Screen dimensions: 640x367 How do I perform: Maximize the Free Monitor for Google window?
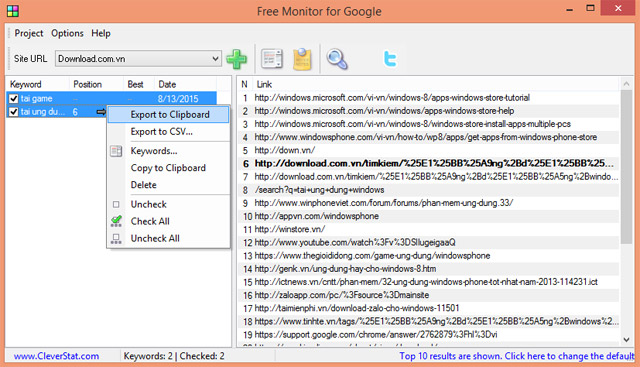pos(590,8)
